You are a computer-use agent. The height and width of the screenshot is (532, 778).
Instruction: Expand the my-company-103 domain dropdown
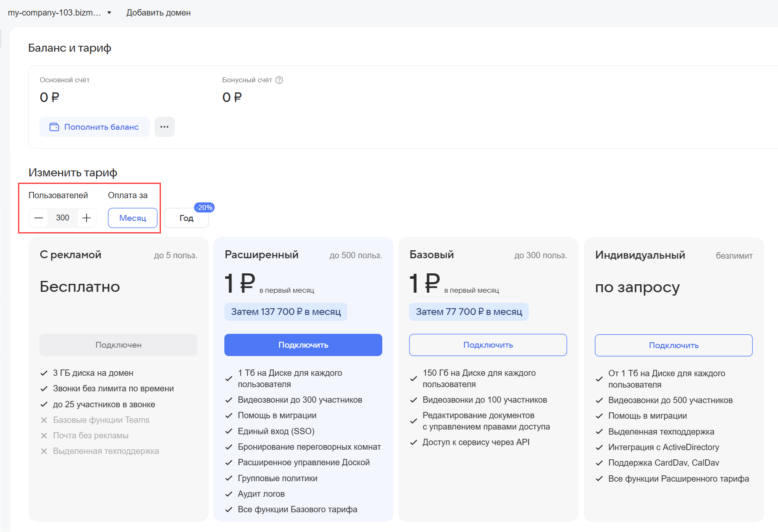click(109, 13)
